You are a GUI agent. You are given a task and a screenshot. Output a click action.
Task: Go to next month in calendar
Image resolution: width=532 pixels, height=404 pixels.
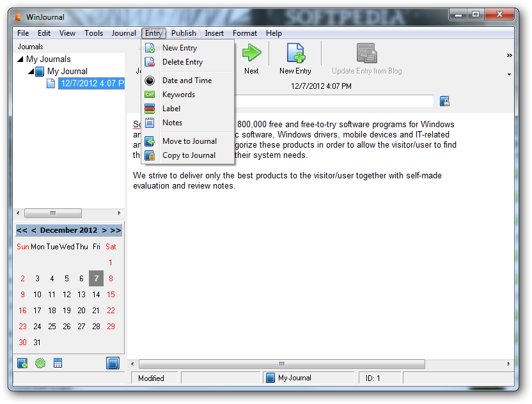pos(104,230)
